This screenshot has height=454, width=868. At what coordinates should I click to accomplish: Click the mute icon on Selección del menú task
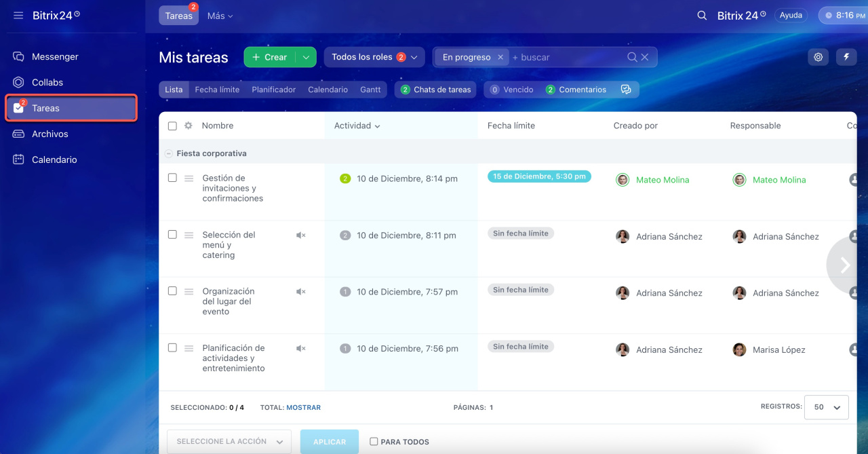(x=301, y=235)
